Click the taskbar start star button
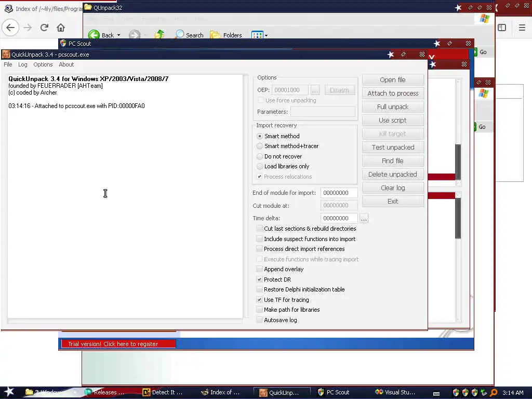This screenshot has height=399, width=532. click(9, 392)
